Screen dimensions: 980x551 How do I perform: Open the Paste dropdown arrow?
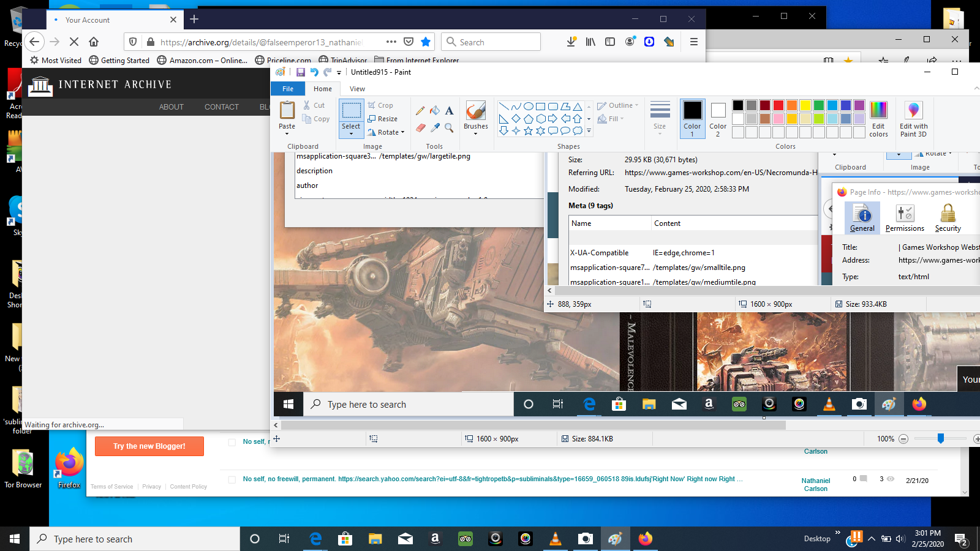[287, 133]
